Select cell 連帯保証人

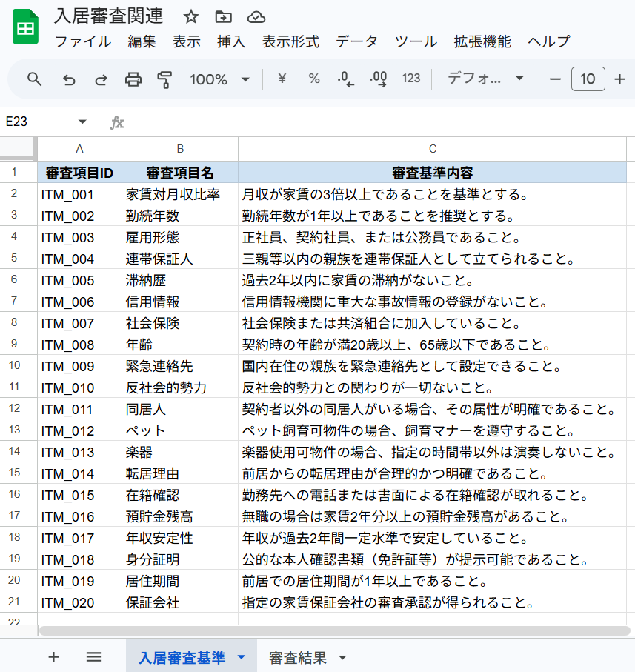(180, 259)
